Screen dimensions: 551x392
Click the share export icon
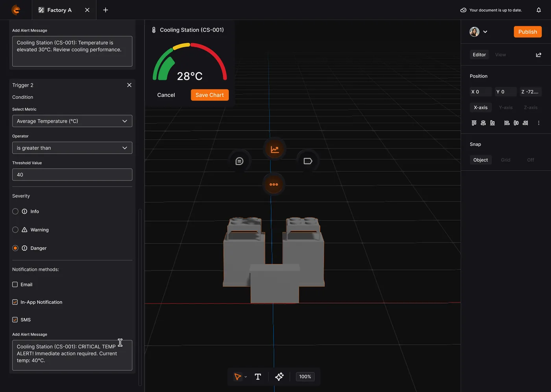pyautogui.click(x=538, y=55)
